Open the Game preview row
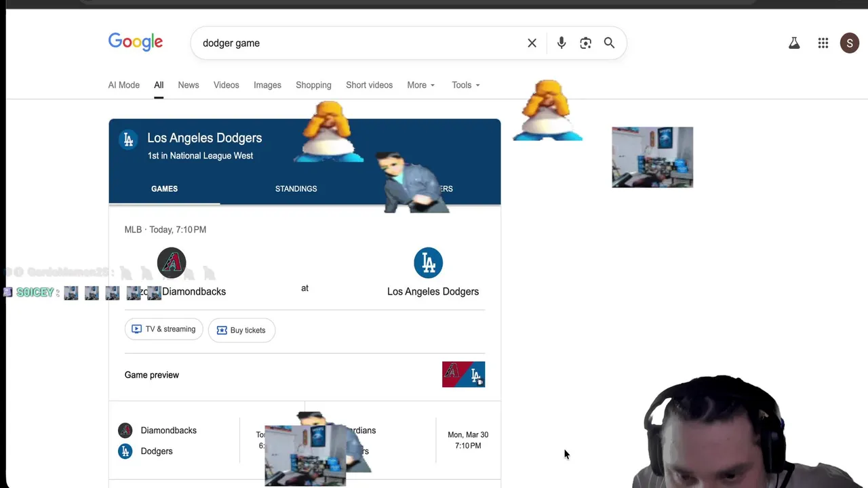 pyautogui.click(x=304, y=375)
